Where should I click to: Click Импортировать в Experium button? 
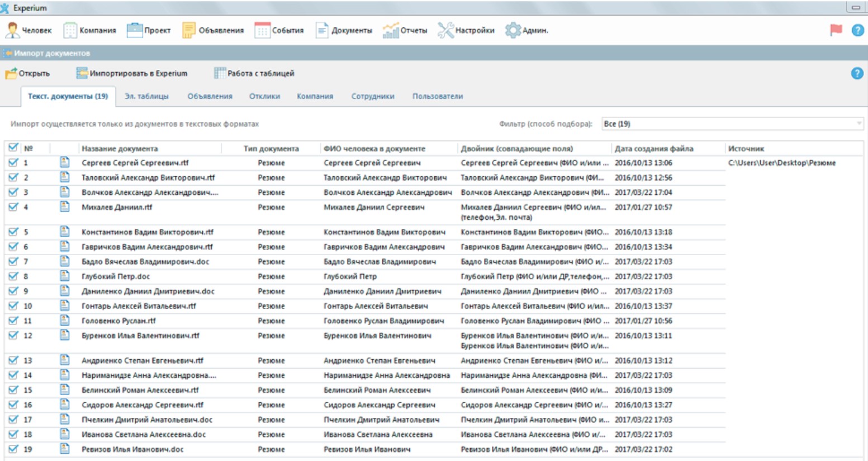click(x=132, y=73)
